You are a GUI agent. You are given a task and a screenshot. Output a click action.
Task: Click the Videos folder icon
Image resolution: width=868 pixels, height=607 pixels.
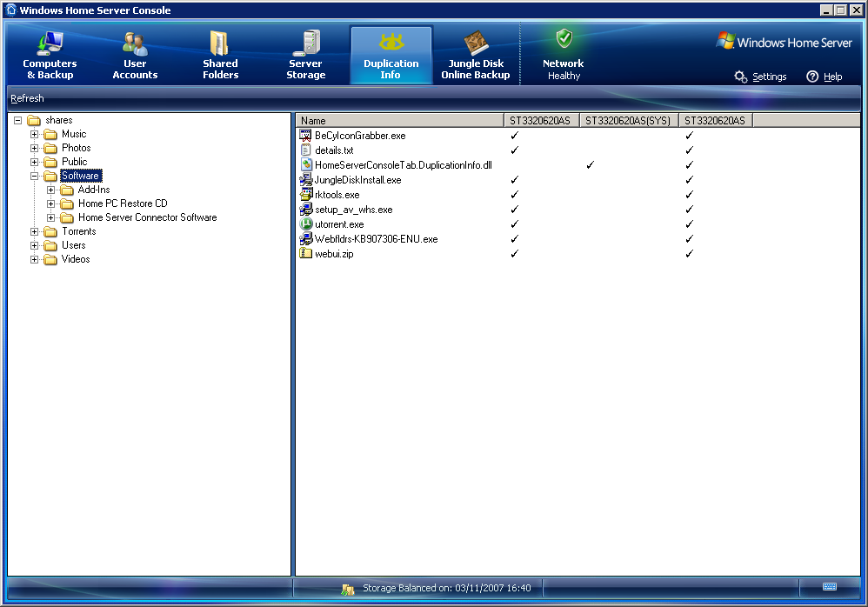(x=50, y=259)
